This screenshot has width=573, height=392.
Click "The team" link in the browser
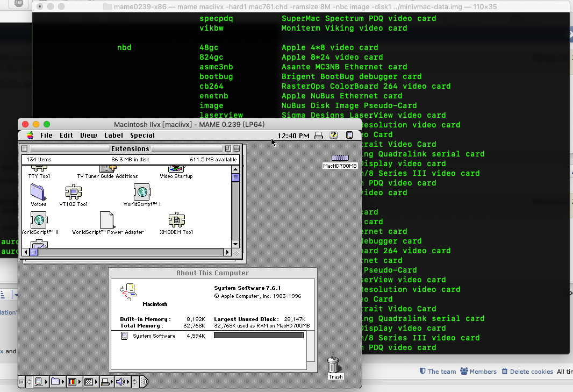(438, 372)
